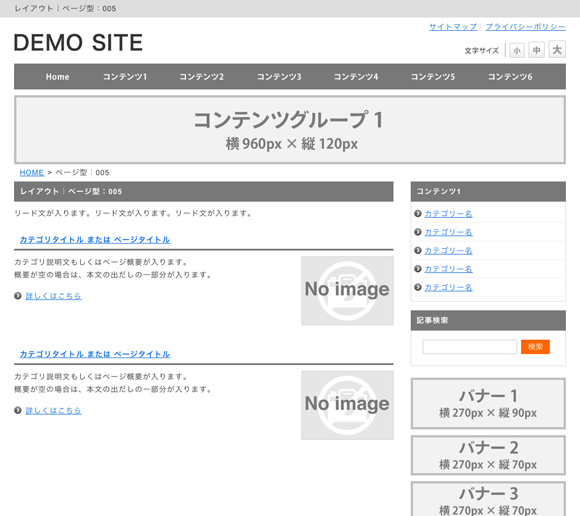580x516 pixels.
Task: Open the Home navigation item
Action: tap(57, 77)
